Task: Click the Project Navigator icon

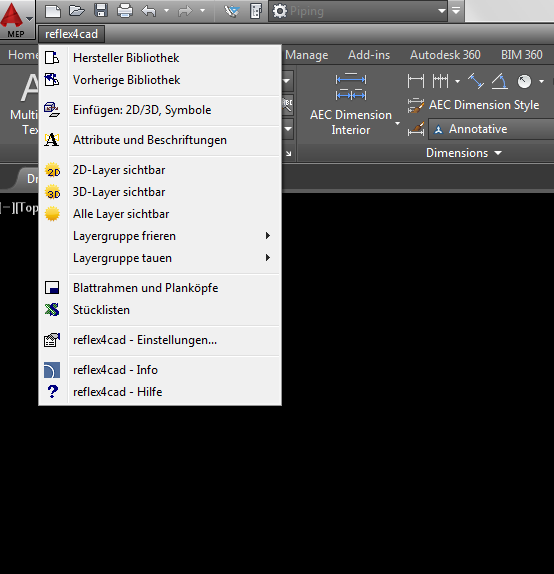Action: click(x=232, y=11)
